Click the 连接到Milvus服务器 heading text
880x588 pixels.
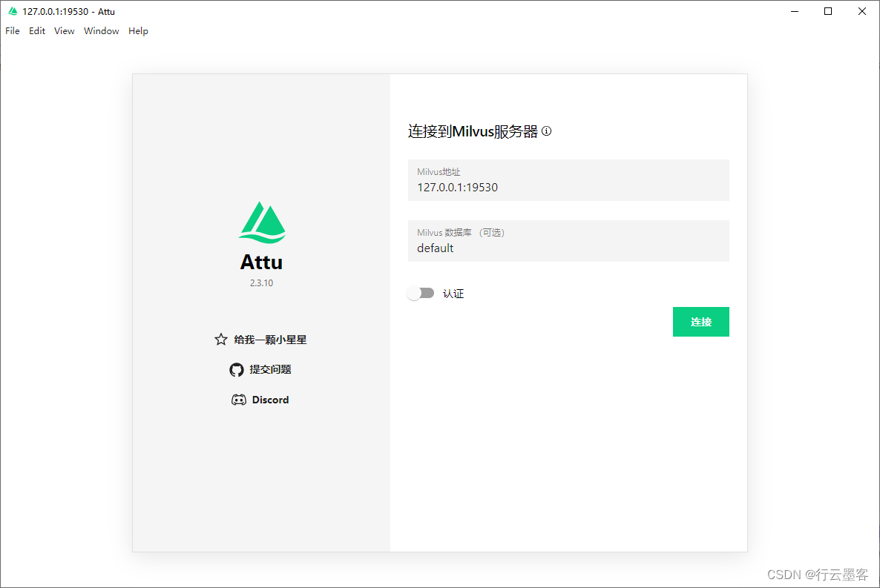[473, 131]
